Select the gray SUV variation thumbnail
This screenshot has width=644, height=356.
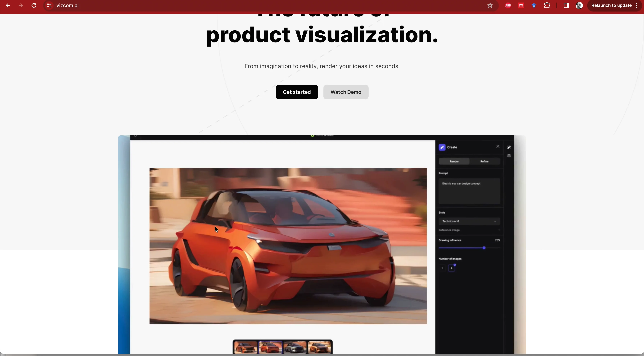pos(294,348)
